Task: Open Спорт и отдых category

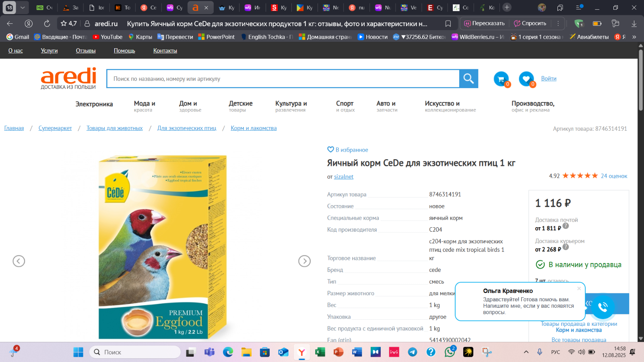Action: tap(345, 106)
